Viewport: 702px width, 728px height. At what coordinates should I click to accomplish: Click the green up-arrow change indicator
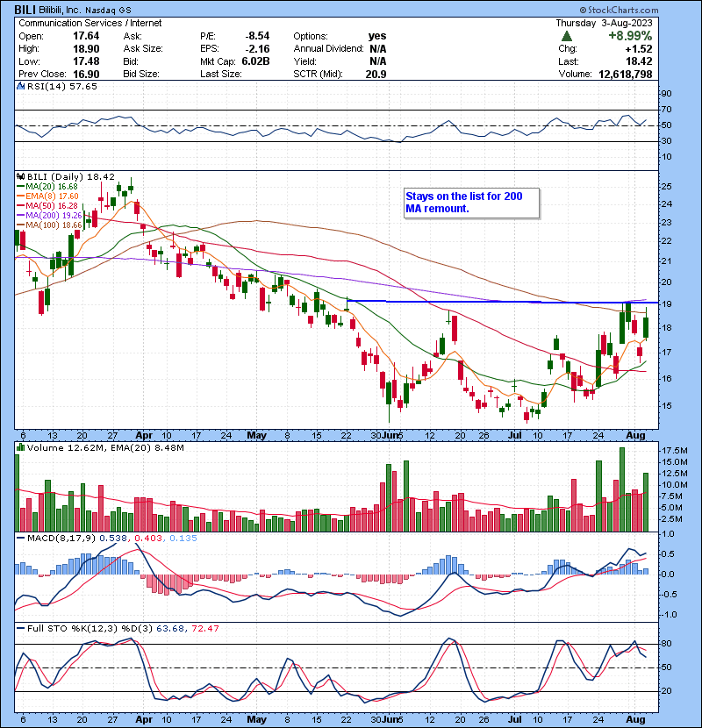[566, 36]
